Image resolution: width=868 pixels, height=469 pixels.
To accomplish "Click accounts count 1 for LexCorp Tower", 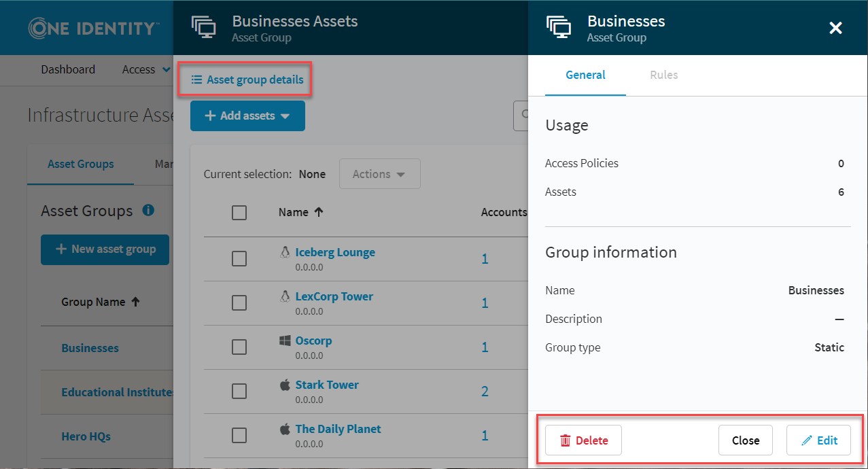I will coord(485,303).
